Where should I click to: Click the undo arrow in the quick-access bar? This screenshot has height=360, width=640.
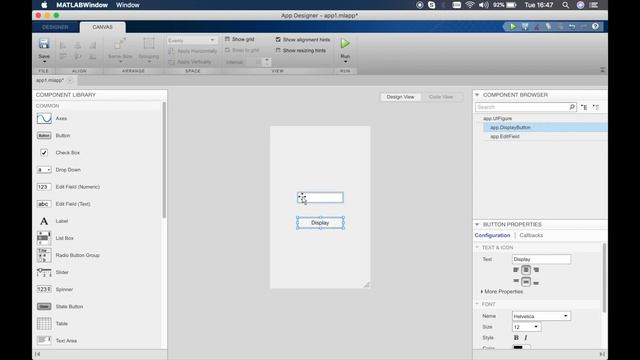coord(572,27)
